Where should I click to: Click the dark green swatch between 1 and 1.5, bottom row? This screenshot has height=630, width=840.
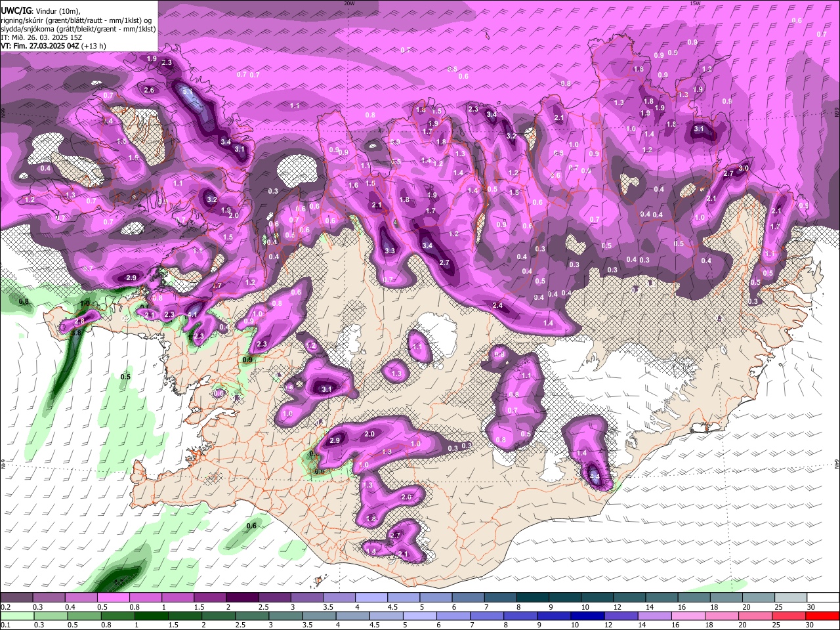click(x=152, y=616)
